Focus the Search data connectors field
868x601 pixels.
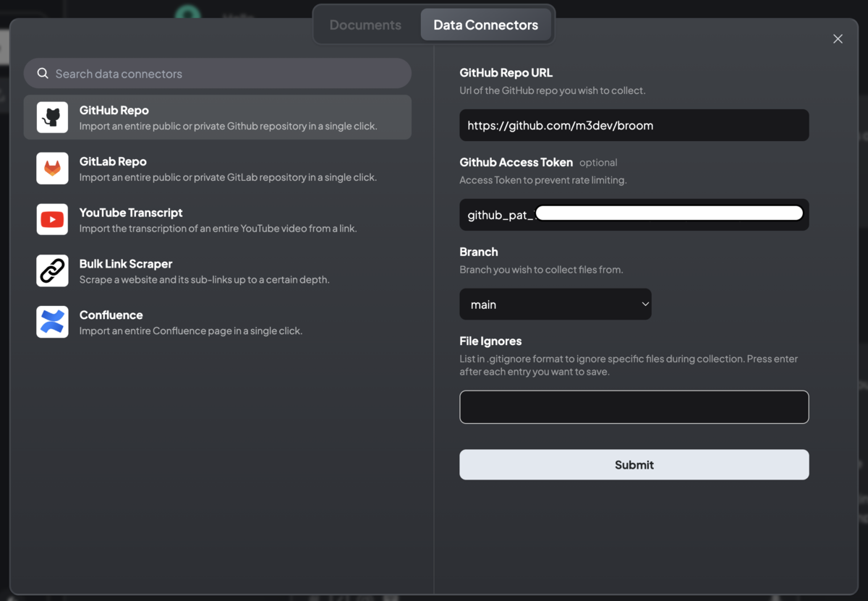point(218,74)
